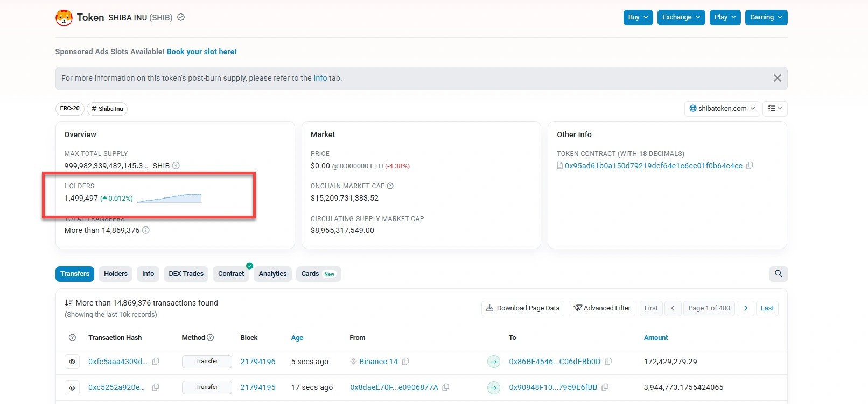Select the Transfers tab
The height and width of the screenshot is (404, 868).
pos(75,274)
